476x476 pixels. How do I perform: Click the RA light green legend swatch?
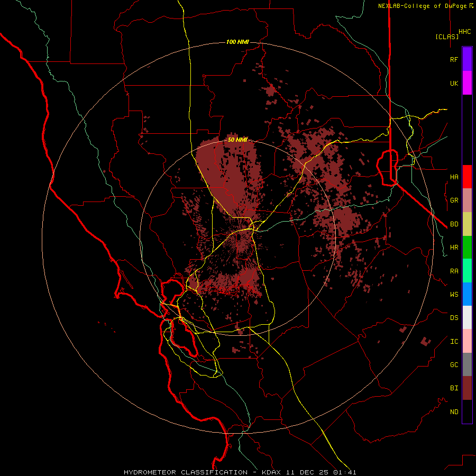(467, 271)
